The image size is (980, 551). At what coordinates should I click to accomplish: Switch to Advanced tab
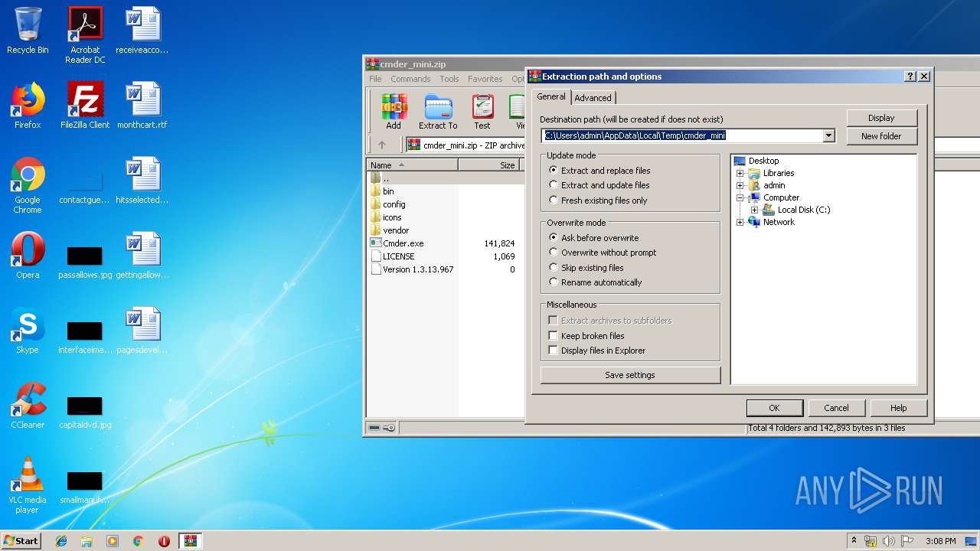tap(593, 98)
